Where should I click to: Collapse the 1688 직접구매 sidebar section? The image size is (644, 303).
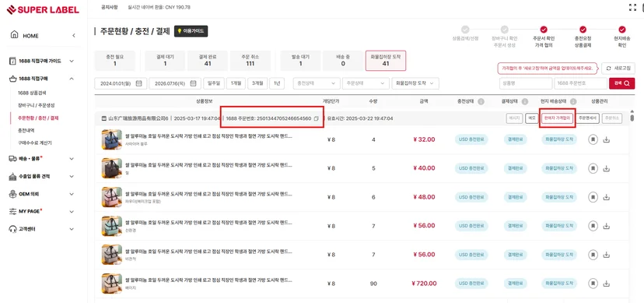[x=72, y=79]
